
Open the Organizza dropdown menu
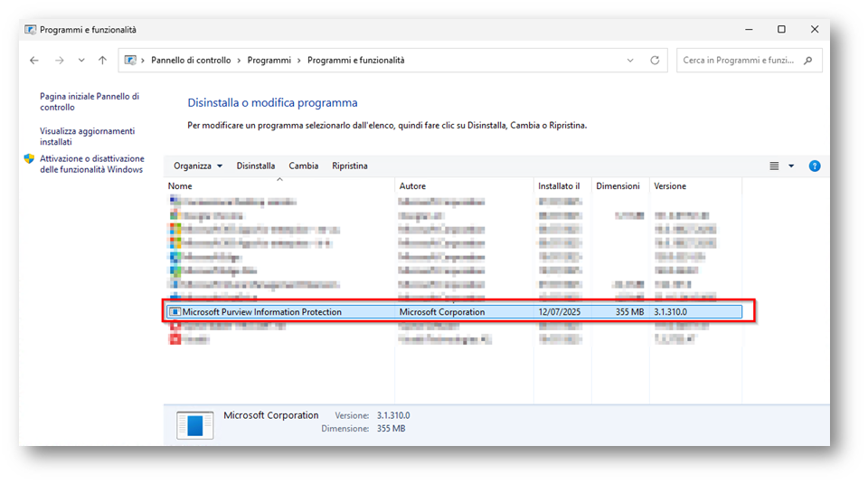click(198, 166)
